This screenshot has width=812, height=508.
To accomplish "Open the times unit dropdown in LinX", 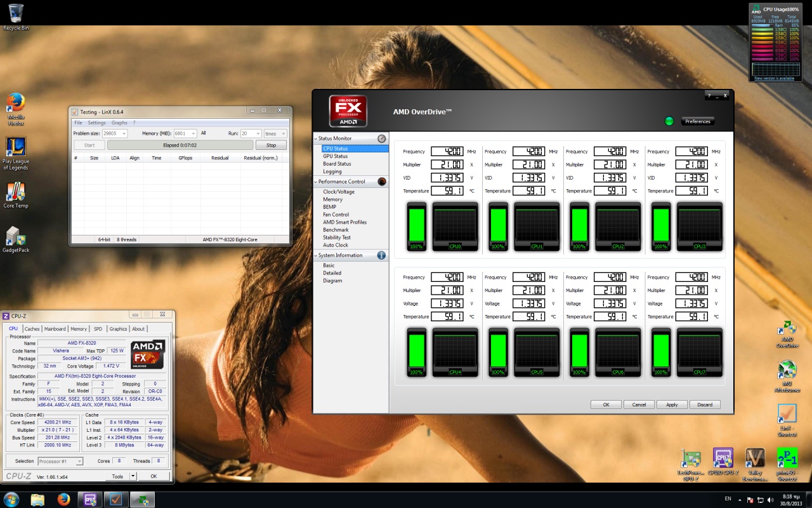I will (283, 133).
